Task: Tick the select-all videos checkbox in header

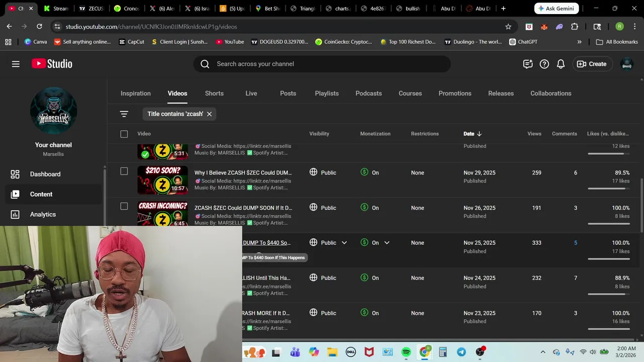Action: click(124, 134)
